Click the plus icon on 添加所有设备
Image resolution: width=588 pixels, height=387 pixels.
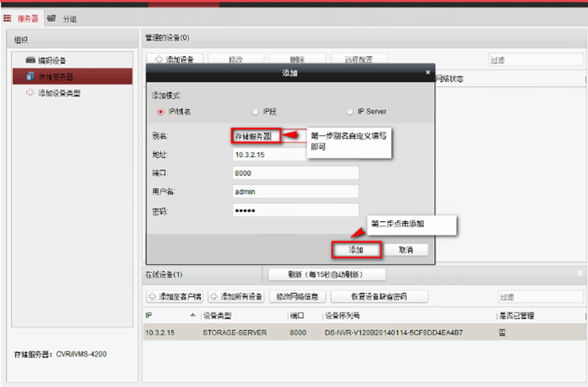click(214, 296)
